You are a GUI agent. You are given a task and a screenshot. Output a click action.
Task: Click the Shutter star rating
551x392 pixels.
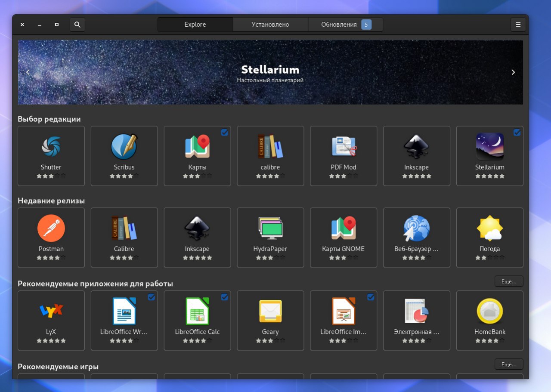pyautogui.click(x=51, y=176)
